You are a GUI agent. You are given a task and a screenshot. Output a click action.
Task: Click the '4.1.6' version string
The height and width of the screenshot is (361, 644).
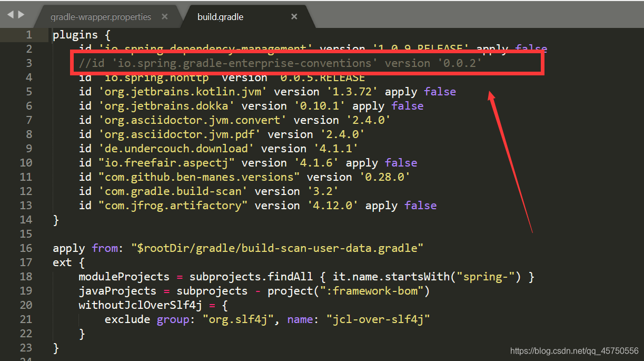(x=316, y=163)
